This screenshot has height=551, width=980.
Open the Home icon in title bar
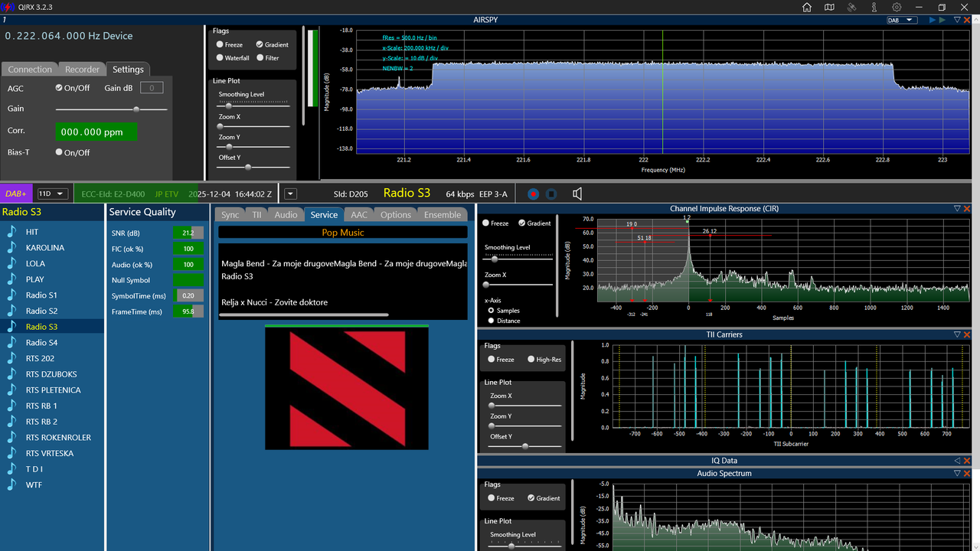(x=807, y=7)
